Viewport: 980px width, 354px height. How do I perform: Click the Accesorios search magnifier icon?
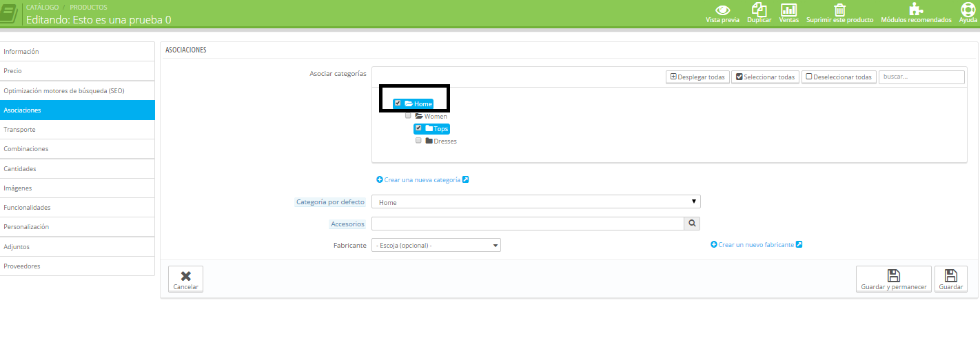692,224
